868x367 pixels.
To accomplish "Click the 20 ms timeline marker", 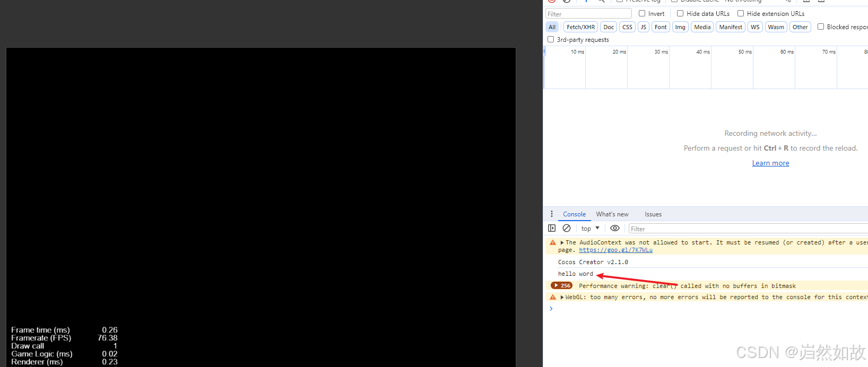I will pyautogui.click(x=619, y=51).
